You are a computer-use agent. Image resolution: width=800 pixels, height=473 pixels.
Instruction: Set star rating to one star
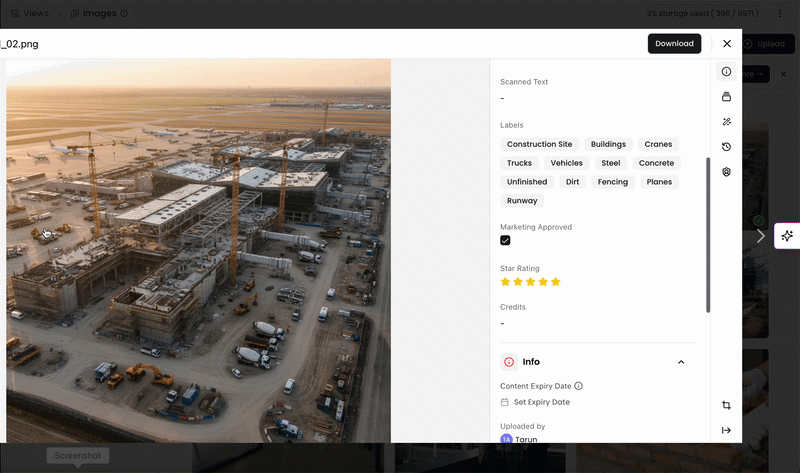(x=505, y=282)
